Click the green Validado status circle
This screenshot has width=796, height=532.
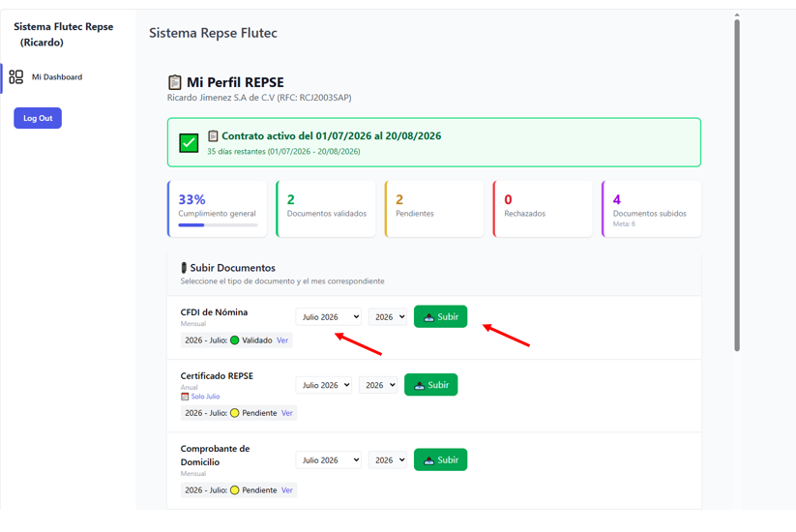click(234, 340)
